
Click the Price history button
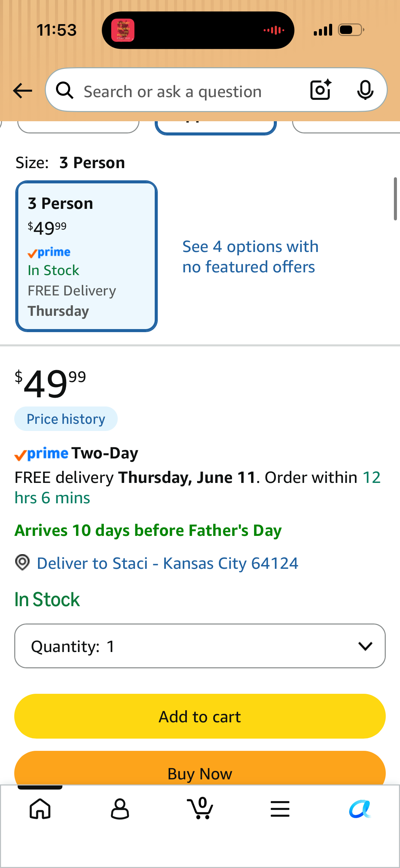[x=66, y=419]
